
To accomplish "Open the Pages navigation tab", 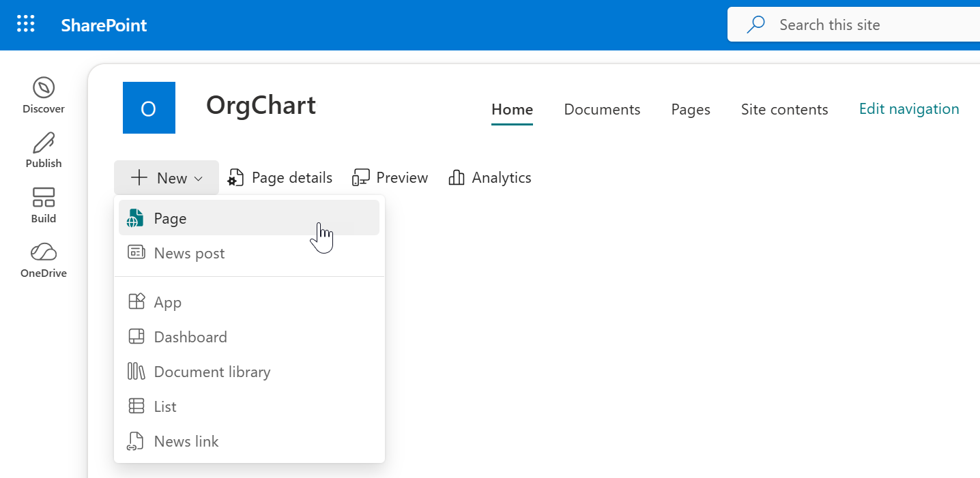I will [691, 110].
